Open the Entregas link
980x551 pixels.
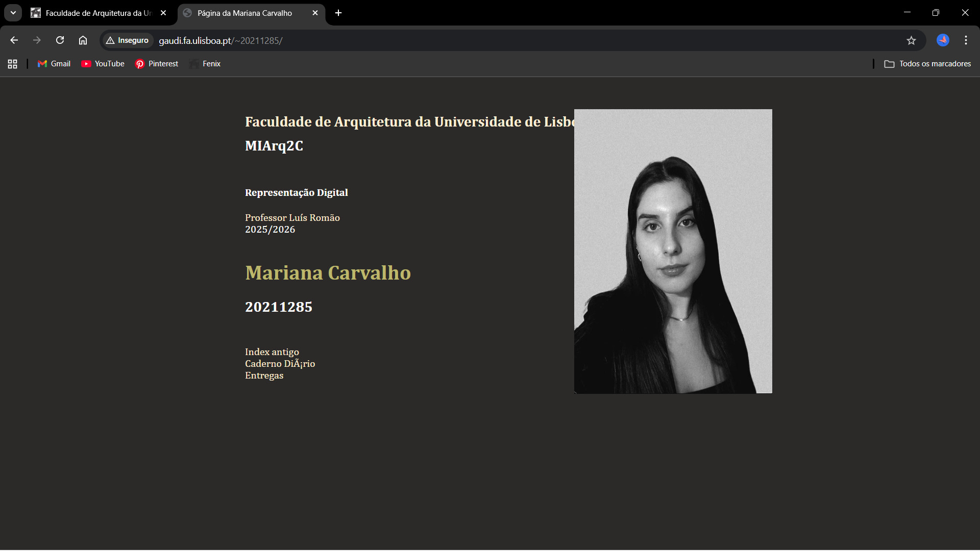pos(264,375)
